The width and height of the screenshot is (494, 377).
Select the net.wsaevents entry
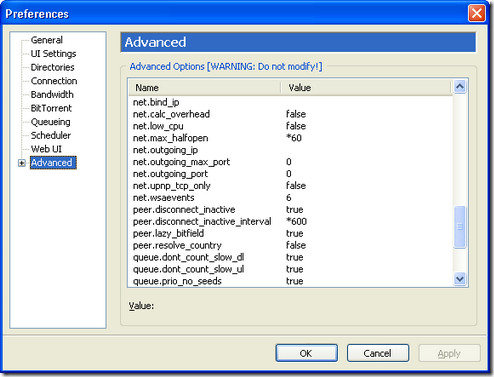(290, 198)
